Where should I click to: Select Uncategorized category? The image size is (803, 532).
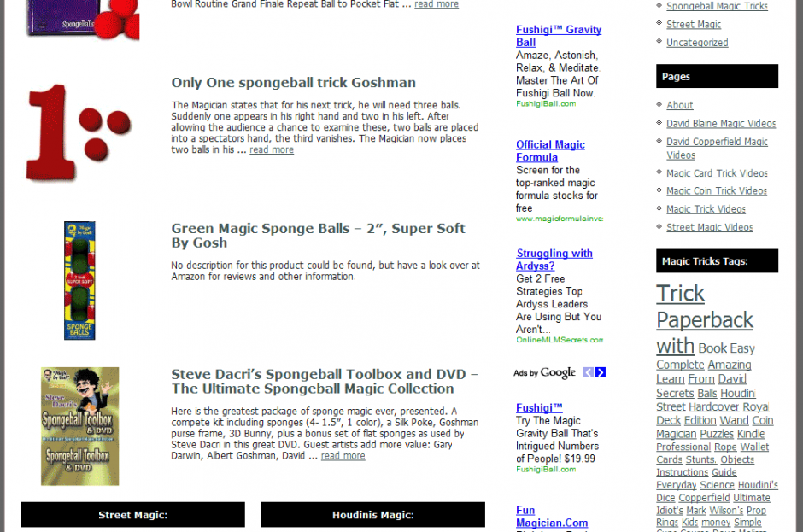pyautogui.click(x=697, y=43)
